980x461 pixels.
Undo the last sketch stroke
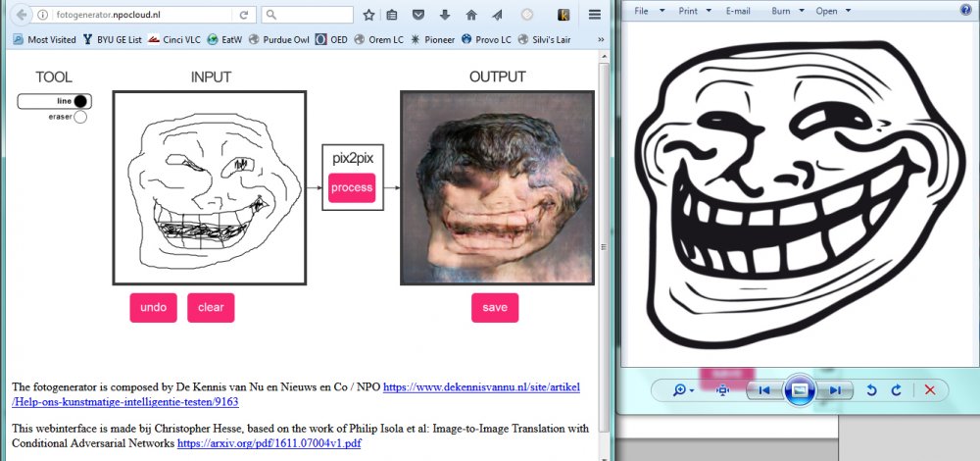153,308
